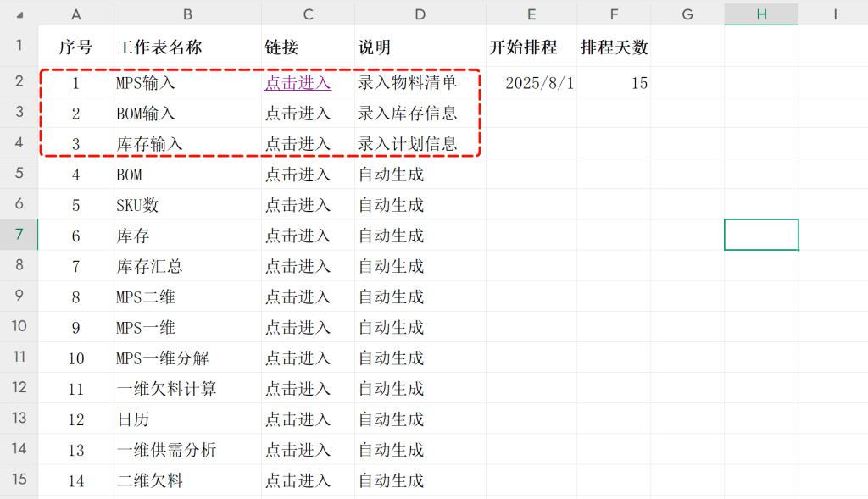Select the cell containing 15
This screenshot has height=499, width=868.
tap(614, 82)
